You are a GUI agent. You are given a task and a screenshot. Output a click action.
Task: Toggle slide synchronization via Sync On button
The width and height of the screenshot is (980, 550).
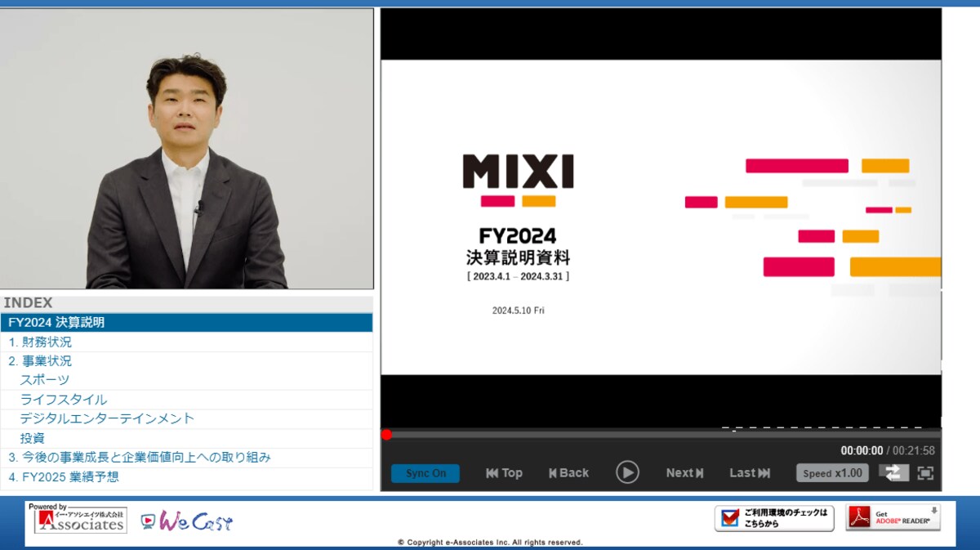tap(425, 472)
